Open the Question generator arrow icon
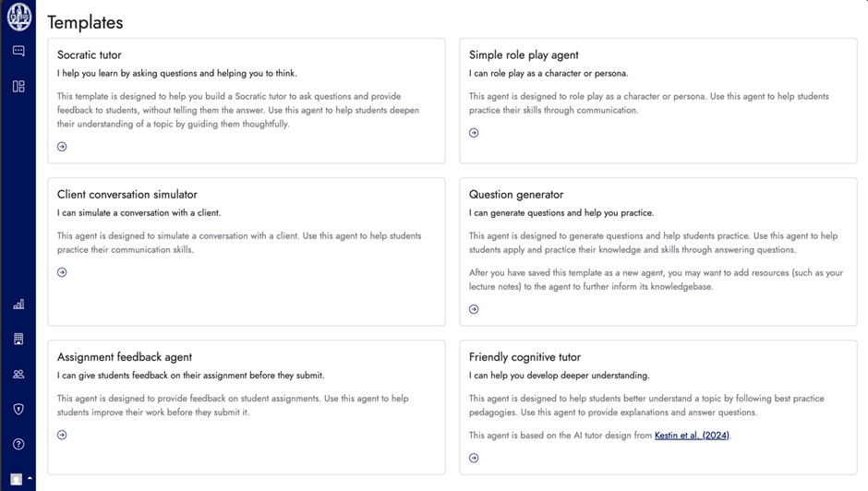The height and width of the screenshot is (491, 868). pyautogui.click(x=474, y=309)
